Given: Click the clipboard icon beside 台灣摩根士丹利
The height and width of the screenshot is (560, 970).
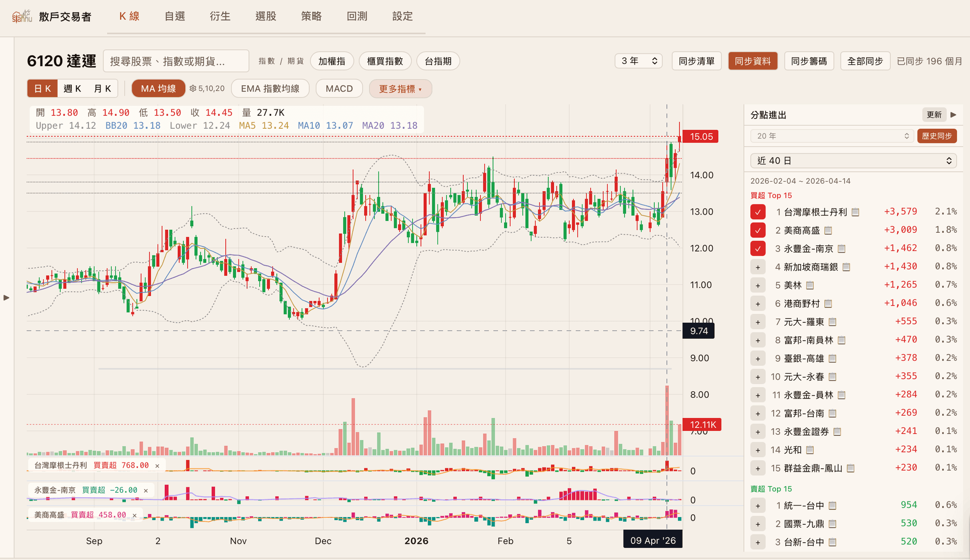Looking at the screenshot, I should point(855,213).
